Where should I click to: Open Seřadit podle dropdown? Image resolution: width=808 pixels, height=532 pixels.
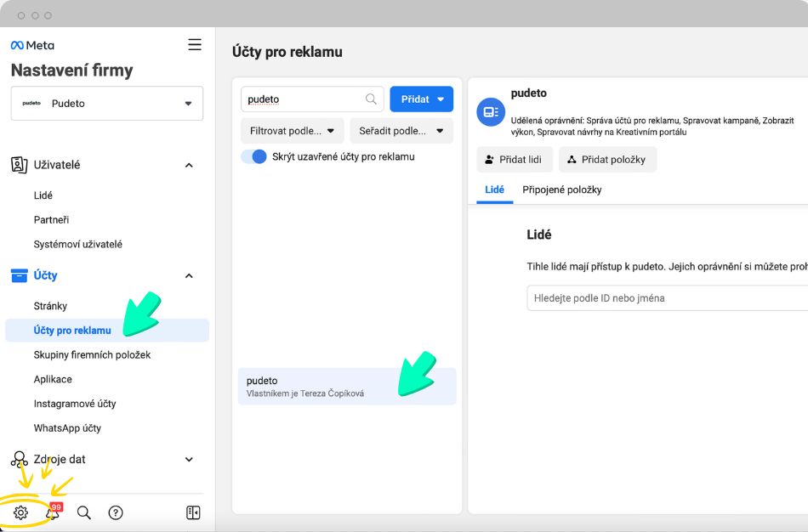tap(401, 131)
